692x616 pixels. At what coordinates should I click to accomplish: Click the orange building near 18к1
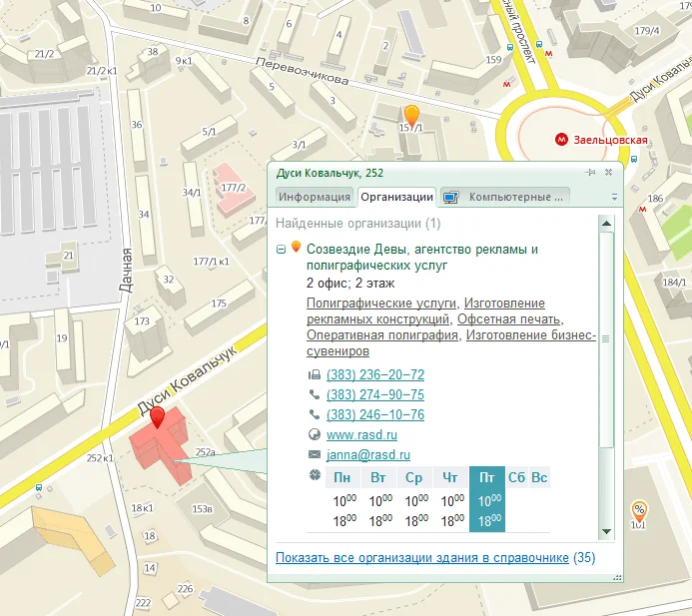pyautogui.click(x=73, y=537)
